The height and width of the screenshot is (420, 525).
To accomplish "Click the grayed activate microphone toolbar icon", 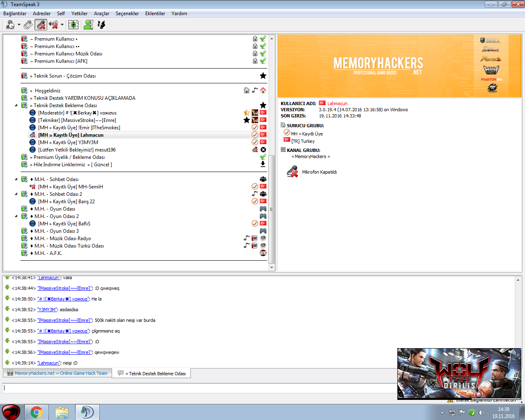I will pyautogui.click(x=28, y=25).
